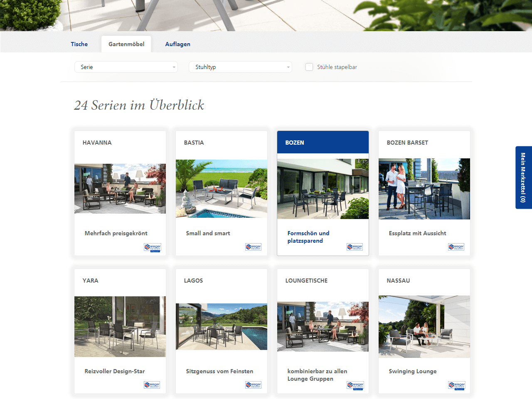
Task: Click the arrow on the Serie combo box
Action: pyautogui.click(x=174, y=67)
